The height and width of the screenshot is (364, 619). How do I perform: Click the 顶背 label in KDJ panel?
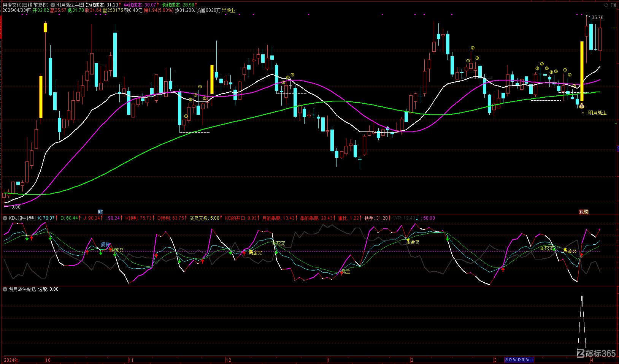[105, 245]
